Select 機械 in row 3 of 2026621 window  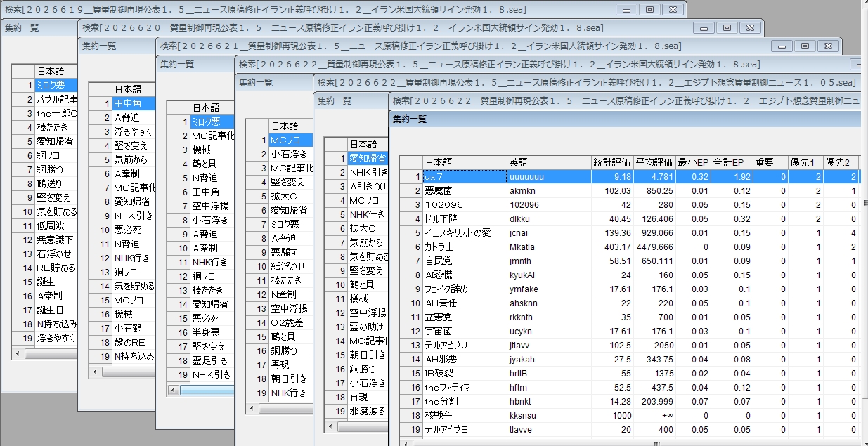(212, 150)
